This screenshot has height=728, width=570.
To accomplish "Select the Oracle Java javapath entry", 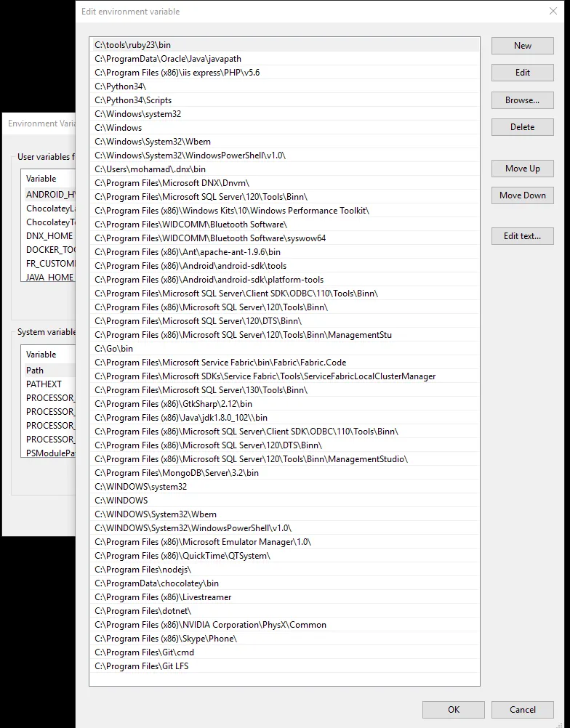I will [284, 59].
